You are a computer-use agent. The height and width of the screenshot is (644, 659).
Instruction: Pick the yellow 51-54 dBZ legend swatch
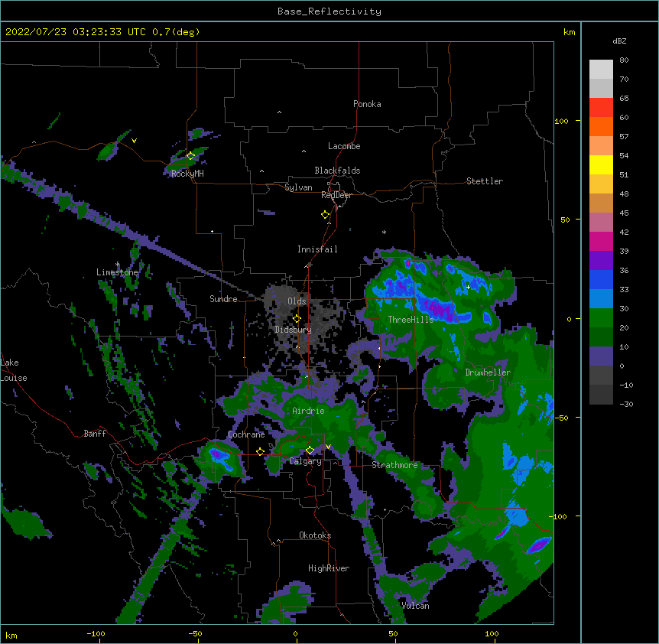(601, 164)
